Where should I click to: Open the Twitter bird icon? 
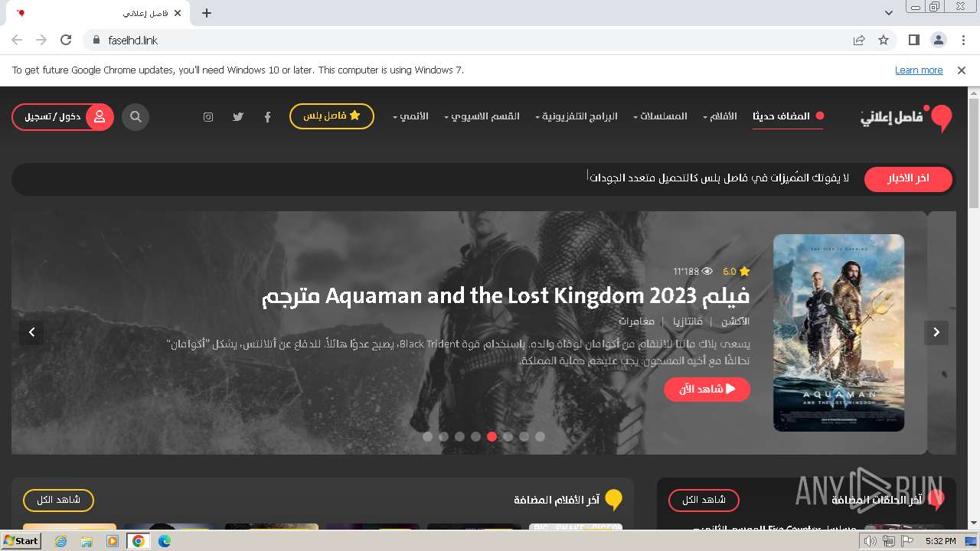pos(238,117)
